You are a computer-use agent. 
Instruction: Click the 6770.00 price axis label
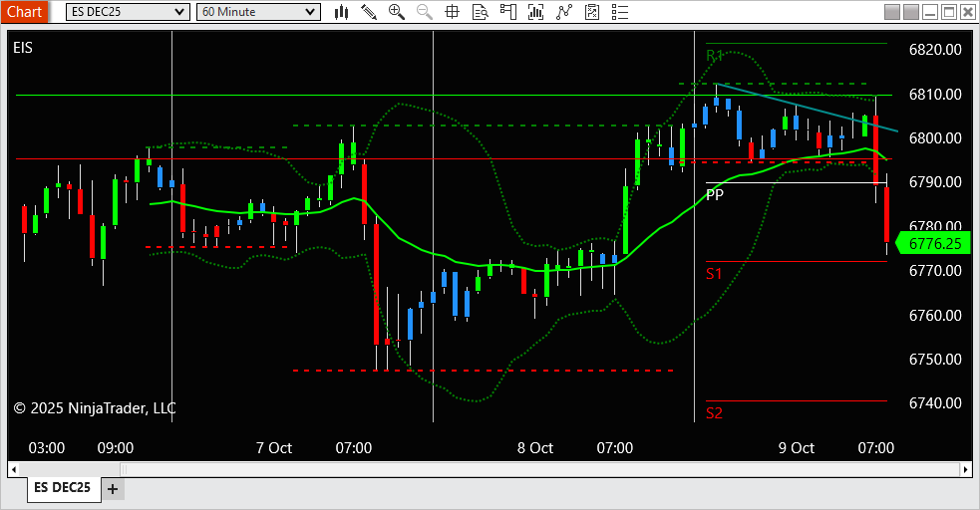point(935,270)
